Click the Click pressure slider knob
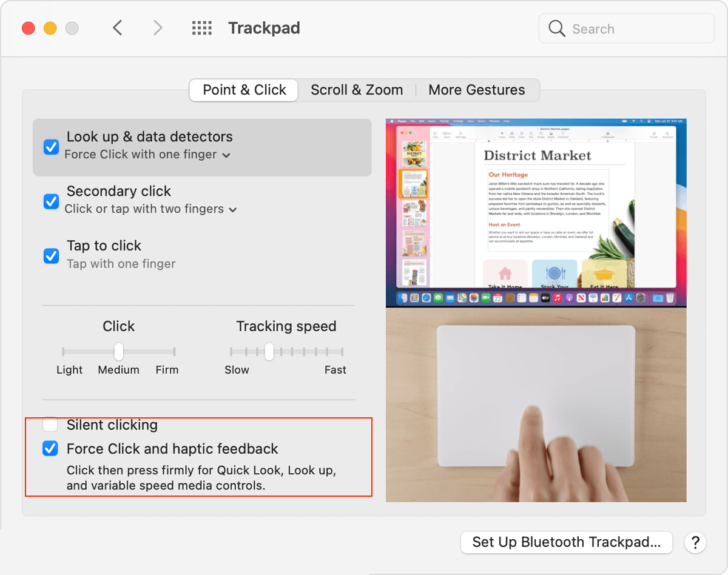Viewport: 728px width, 575px height. tap(119, 351)
